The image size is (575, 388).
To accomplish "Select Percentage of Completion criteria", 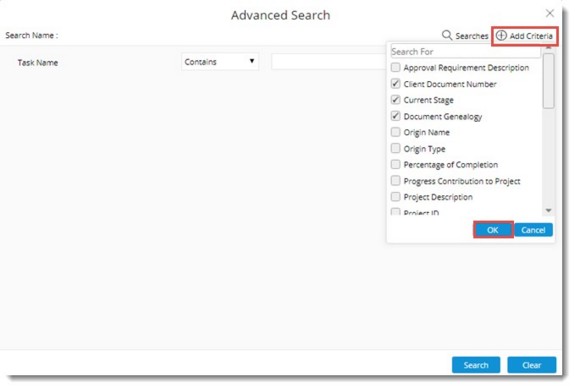I will tap(395, 164).
